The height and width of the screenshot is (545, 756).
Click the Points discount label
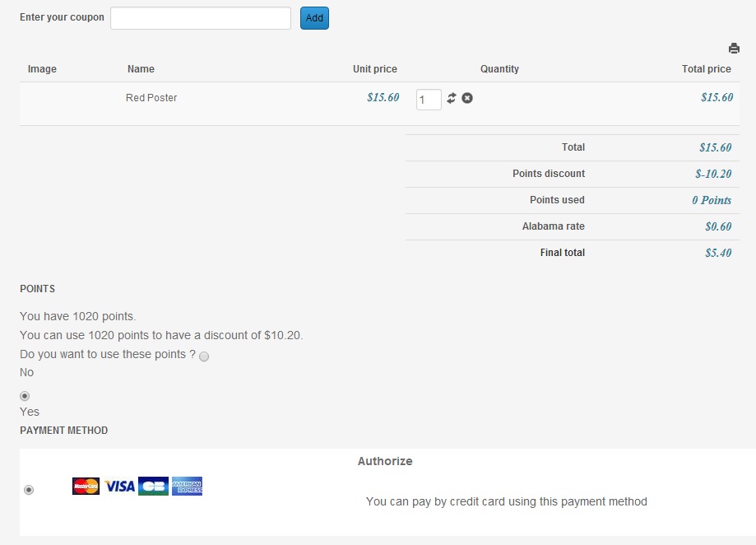pyautogui.click(x=548, y=174)
